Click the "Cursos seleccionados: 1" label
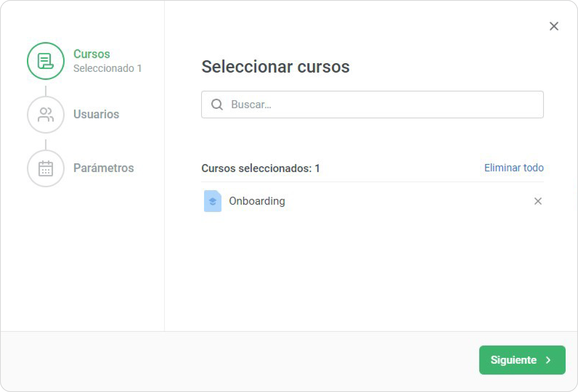The image size is (578, 392). [261, 168]
